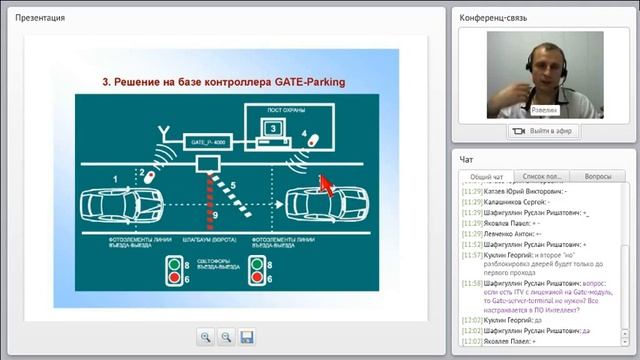The image size is (640, 360).
Task: Zoom in on the presentation slide
Action: coord(205,337)
